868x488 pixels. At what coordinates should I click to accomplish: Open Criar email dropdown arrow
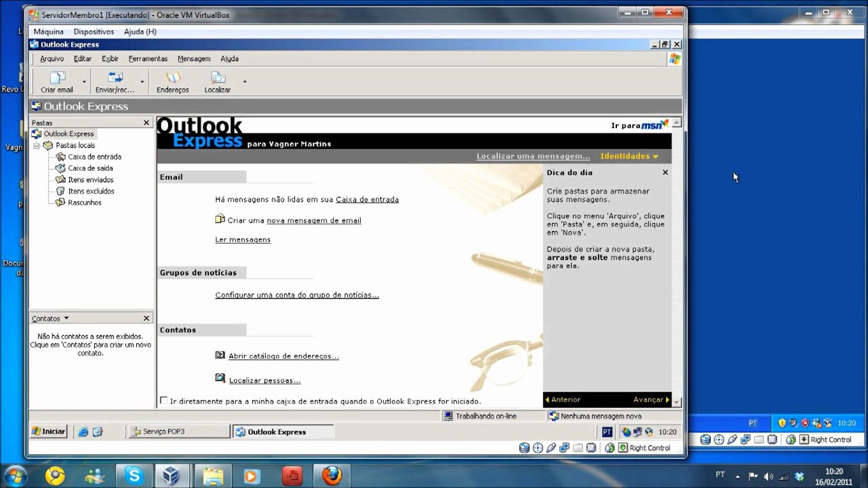click(84, 82)
